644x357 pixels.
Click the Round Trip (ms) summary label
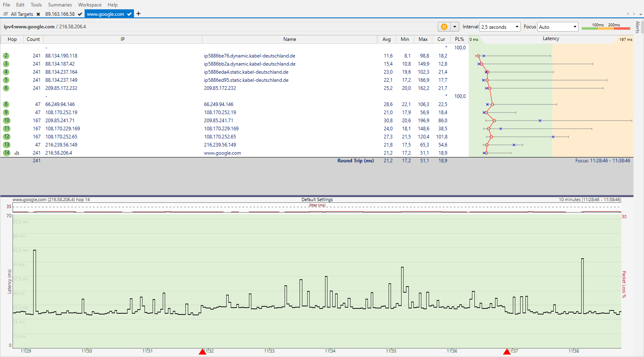pos(356,161)
